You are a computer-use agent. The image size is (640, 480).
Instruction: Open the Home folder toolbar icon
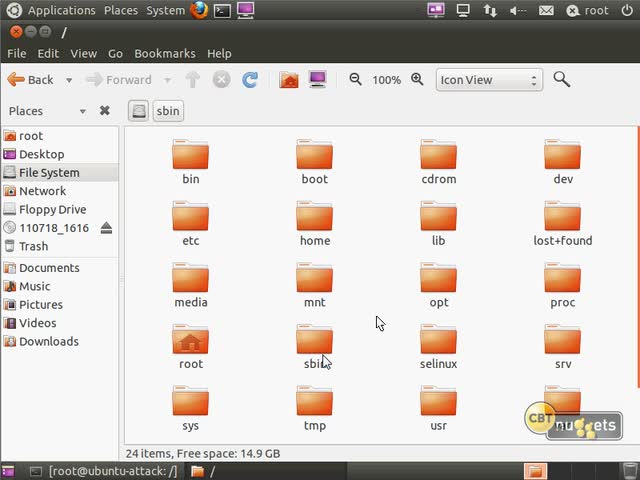tap(289, 80)
